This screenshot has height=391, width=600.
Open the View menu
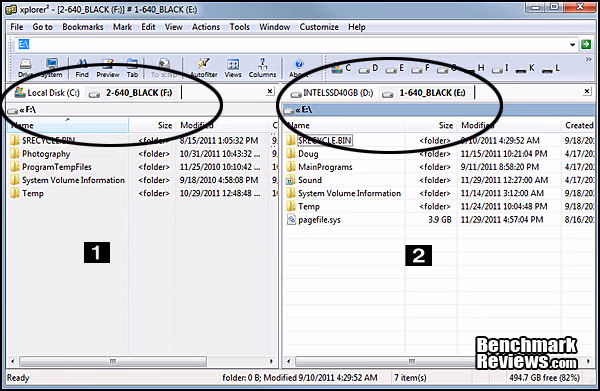pos(173,27)
